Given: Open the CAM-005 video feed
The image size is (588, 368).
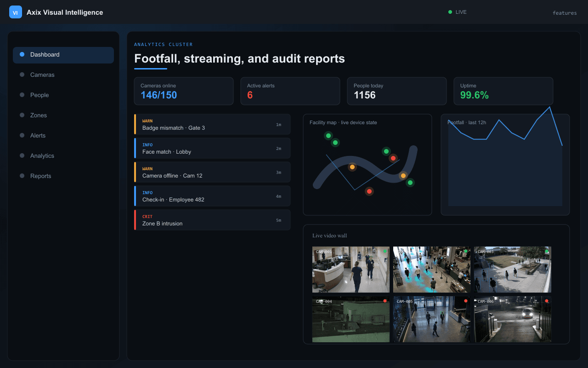Looking at the screenshot, I should coord(432,319).
